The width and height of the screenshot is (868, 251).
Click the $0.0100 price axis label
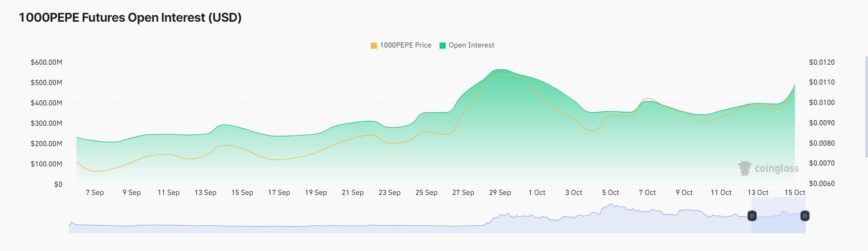click(822, 103)
